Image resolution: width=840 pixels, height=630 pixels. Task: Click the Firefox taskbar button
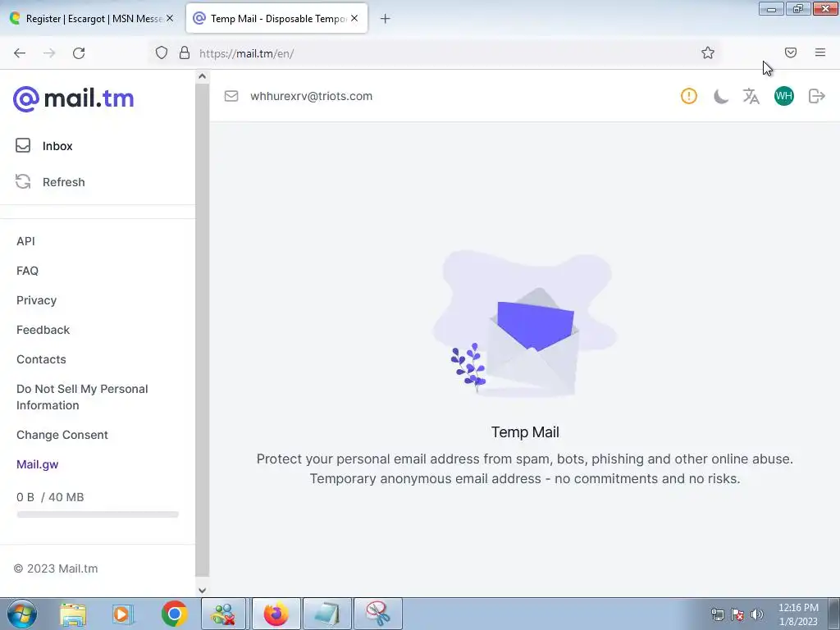click(x=276, y=614)
